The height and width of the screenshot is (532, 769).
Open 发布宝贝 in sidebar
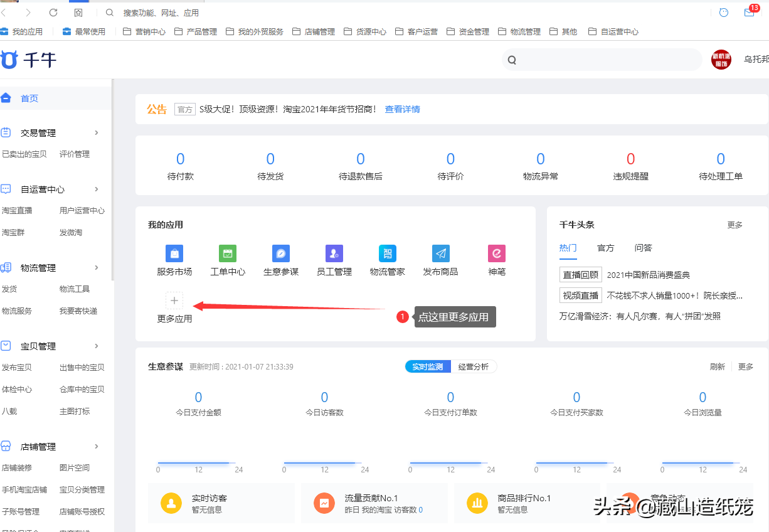(17, 367)
